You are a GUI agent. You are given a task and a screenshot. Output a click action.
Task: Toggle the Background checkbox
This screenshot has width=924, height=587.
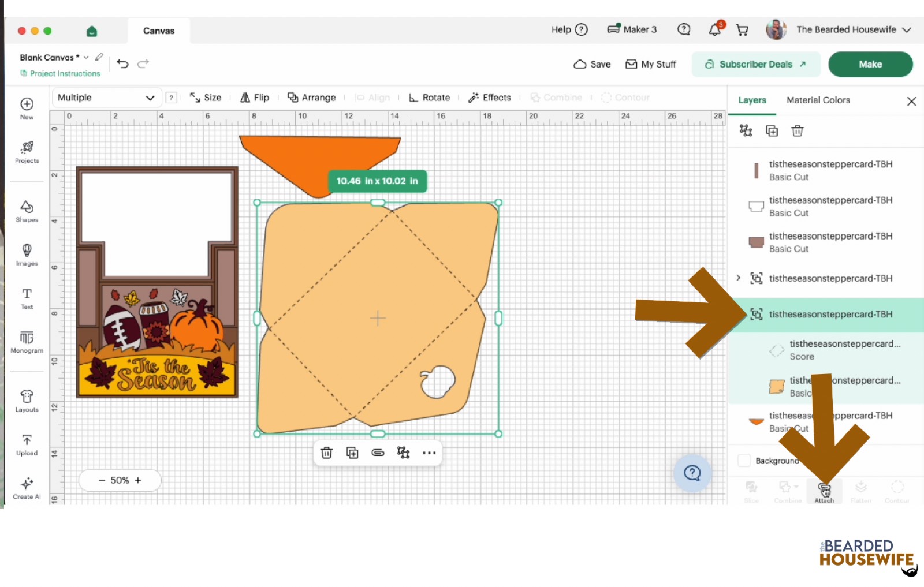(x=744, y=461)
